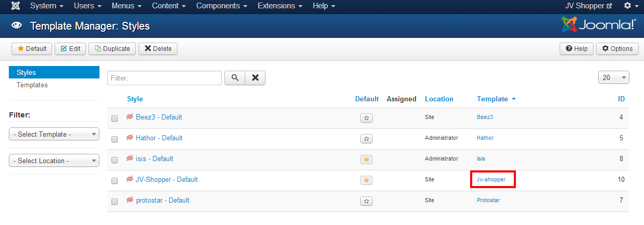
Task: Sort by the Default column header
Action: tap(367, 99)
